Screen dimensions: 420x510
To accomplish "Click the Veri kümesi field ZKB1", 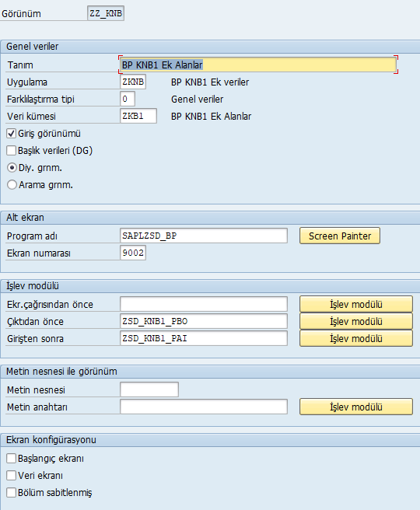I will 138,116.
